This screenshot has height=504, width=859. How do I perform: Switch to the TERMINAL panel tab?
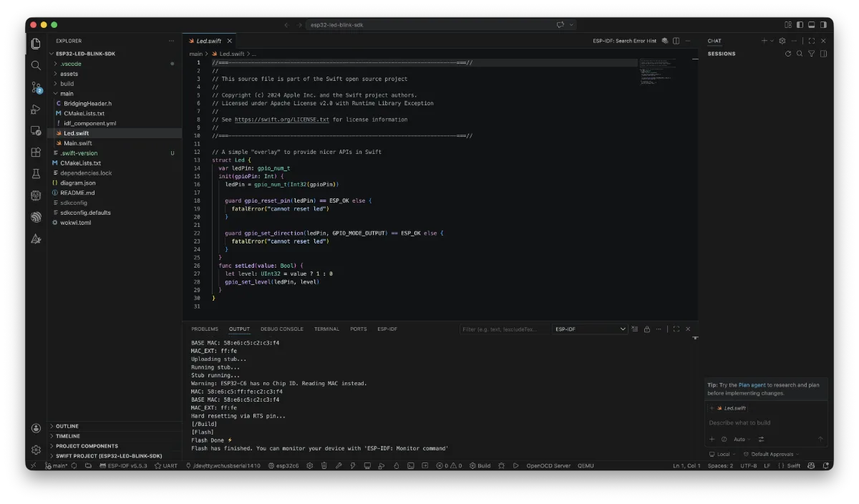326,329
